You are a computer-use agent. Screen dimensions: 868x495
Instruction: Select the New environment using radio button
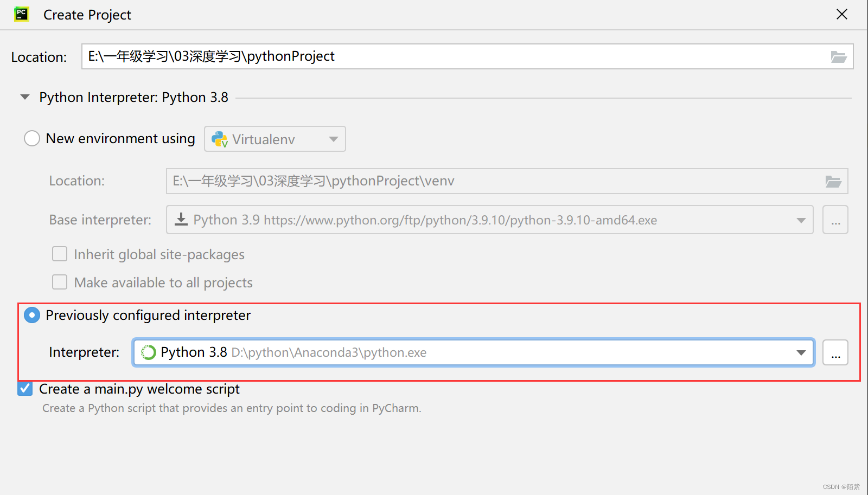[x=32, y=138]
